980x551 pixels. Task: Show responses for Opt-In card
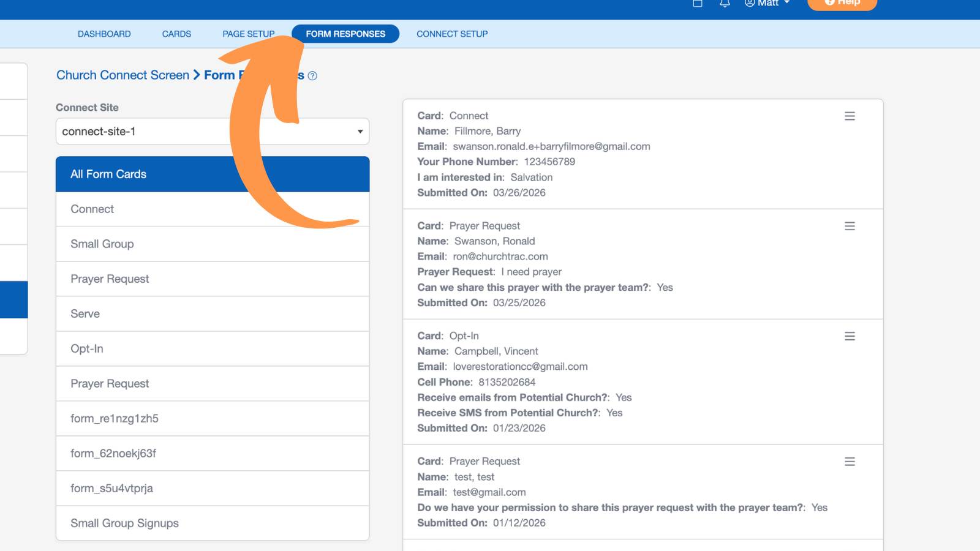click(x=213, y=348)
